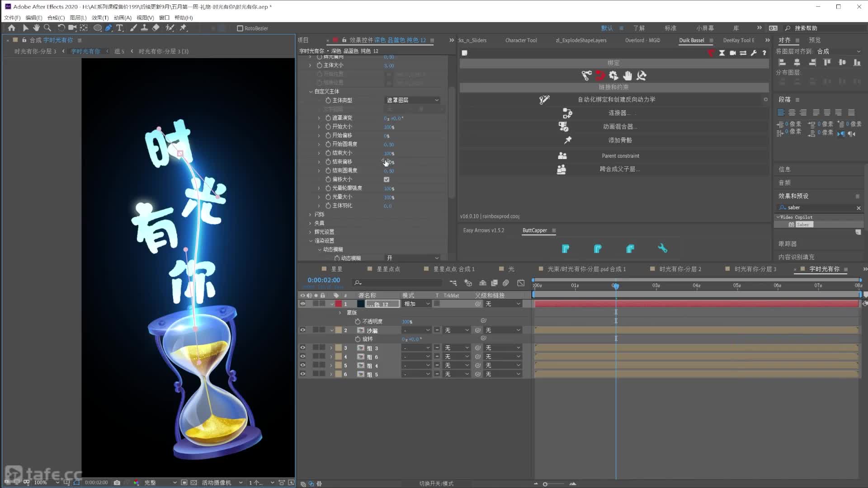The width and height of the screenshot is (868, 488).
Task: Open Duik camera panel icon
Action: [x=733, y=53]
